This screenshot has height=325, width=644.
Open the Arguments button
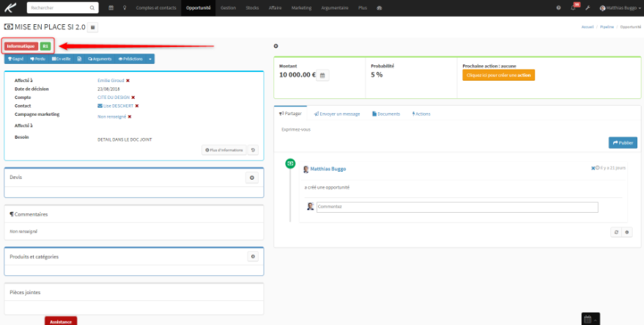click(x=100, y=59)
